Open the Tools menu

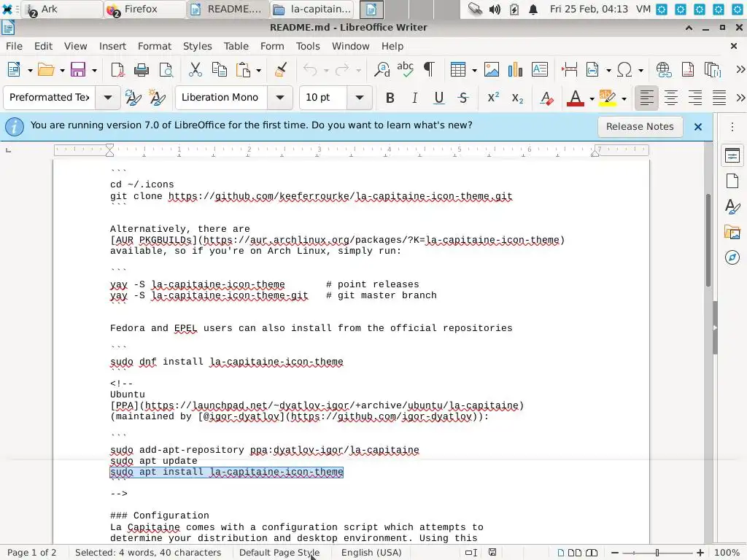pos(308,46)
